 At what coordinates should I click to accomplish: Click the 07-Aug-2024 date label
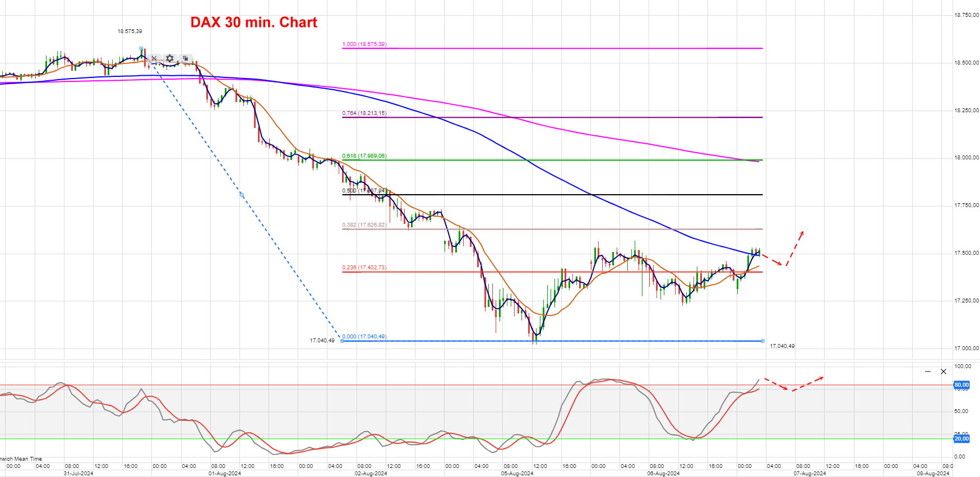pyautogui.click(x=810, y=473)
